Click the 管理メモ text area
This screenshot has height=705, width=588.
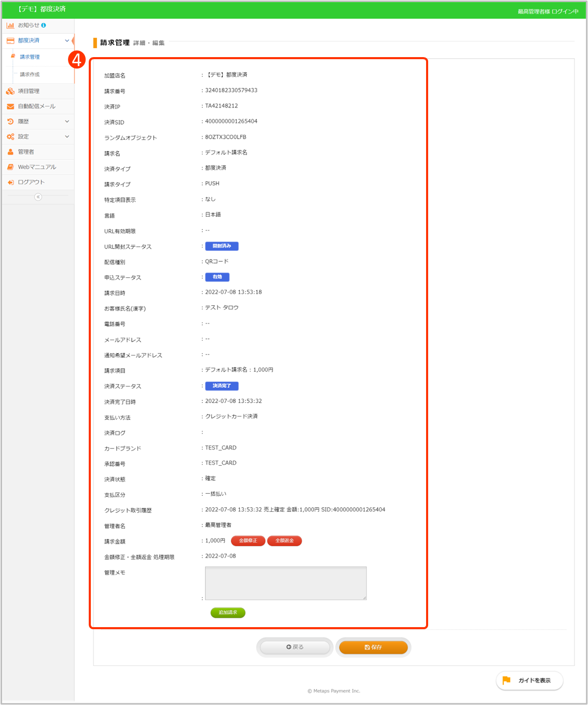click(285, 583)
